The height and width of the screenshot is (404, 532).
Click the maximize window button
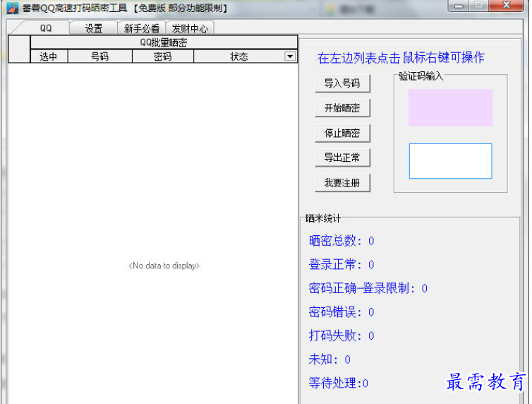coord(479,6)
